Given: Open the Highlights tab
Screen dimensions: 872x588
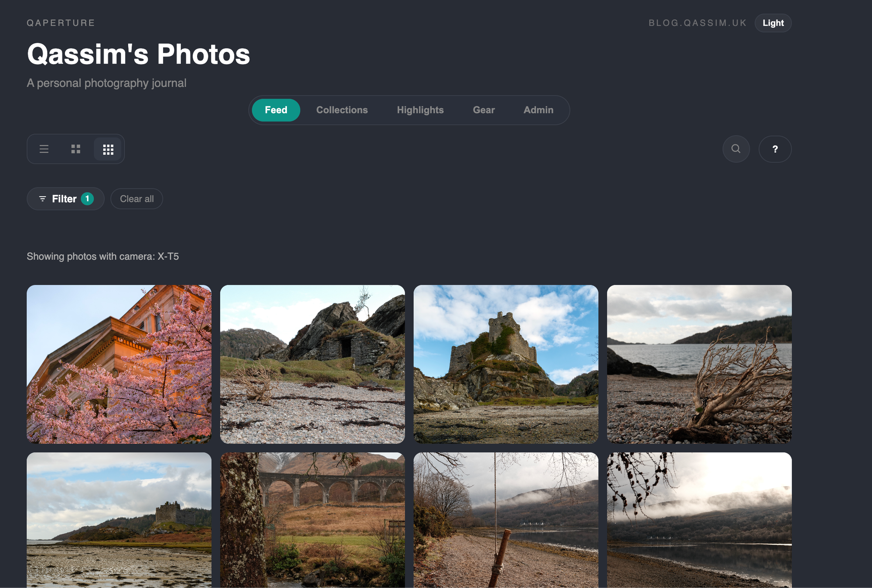Looking at the screenshot, I should pos(420,110).
